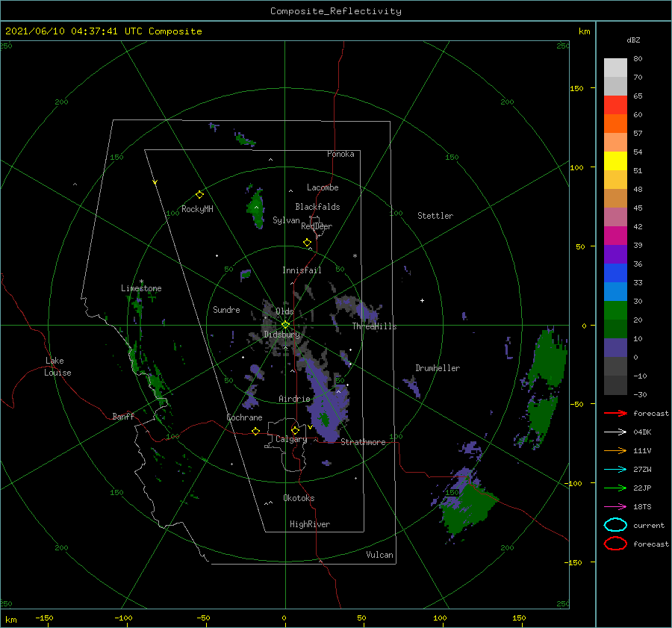The width and height of the screenshot is (672, 628).
Task: Select the blue swatch between 36 and 33 dBZ
Action: 615,273
